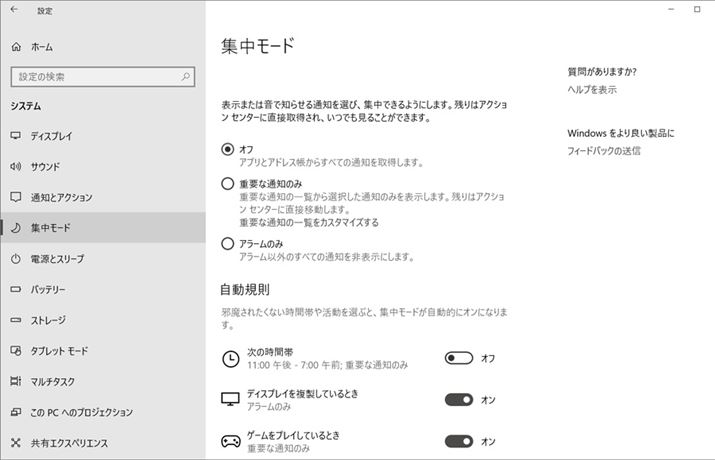Image resolution: width=715 pixels, height=460 pixels.
Task: Click the clock icon for 次の時間帯 rule
Action: tap(230, 359)
